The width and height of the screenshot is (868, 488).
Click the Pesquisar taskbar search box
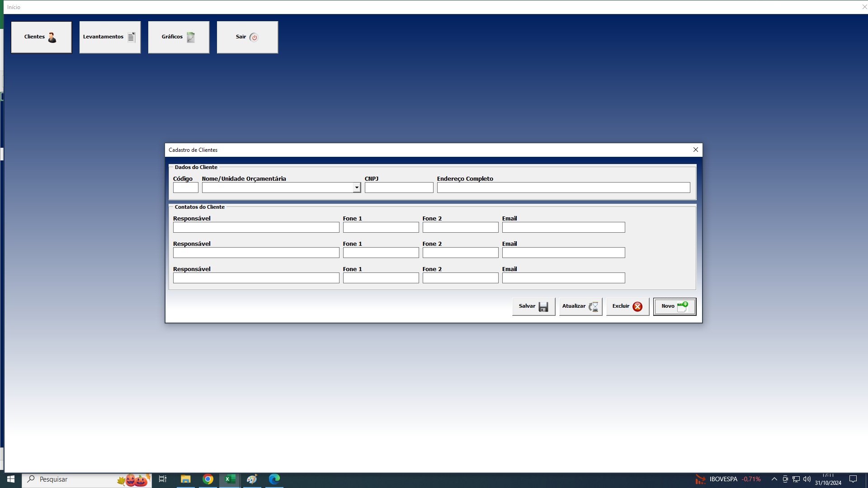point(87,479)
